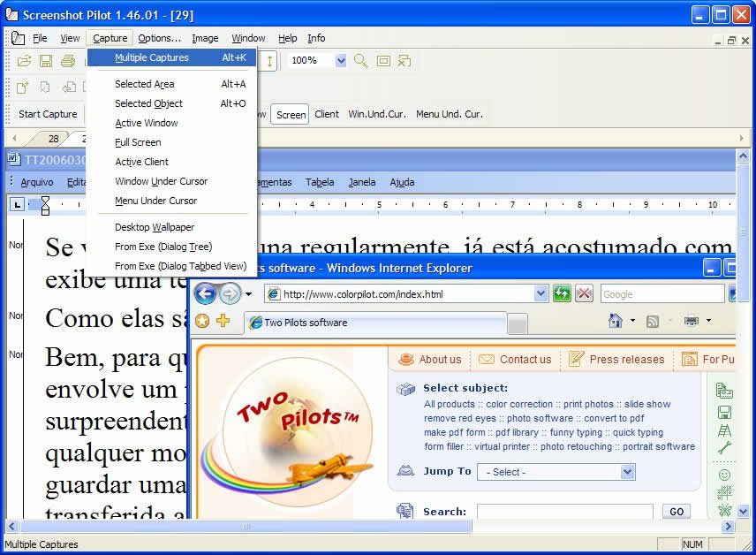Open the Press releases link

coord(627,360)
